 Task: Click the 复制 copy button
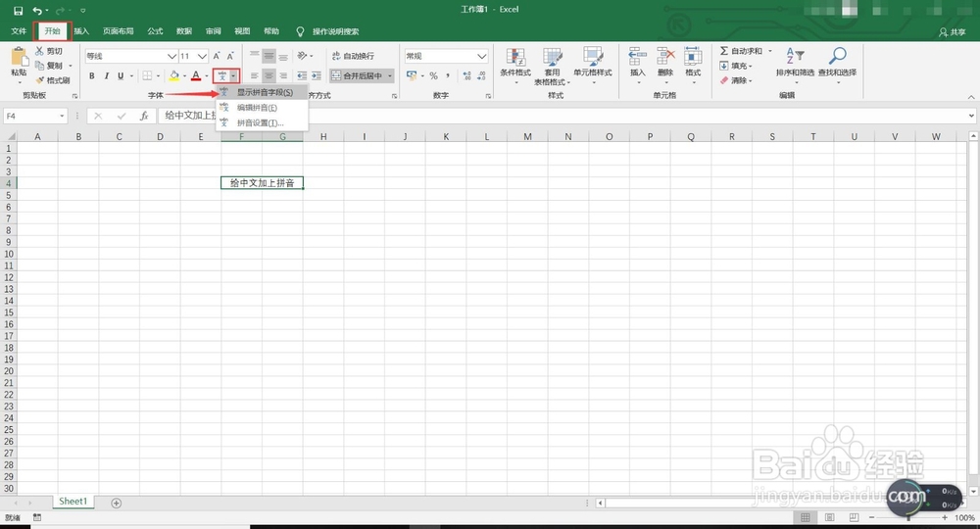pyautogui.click(x=50, y=66)
